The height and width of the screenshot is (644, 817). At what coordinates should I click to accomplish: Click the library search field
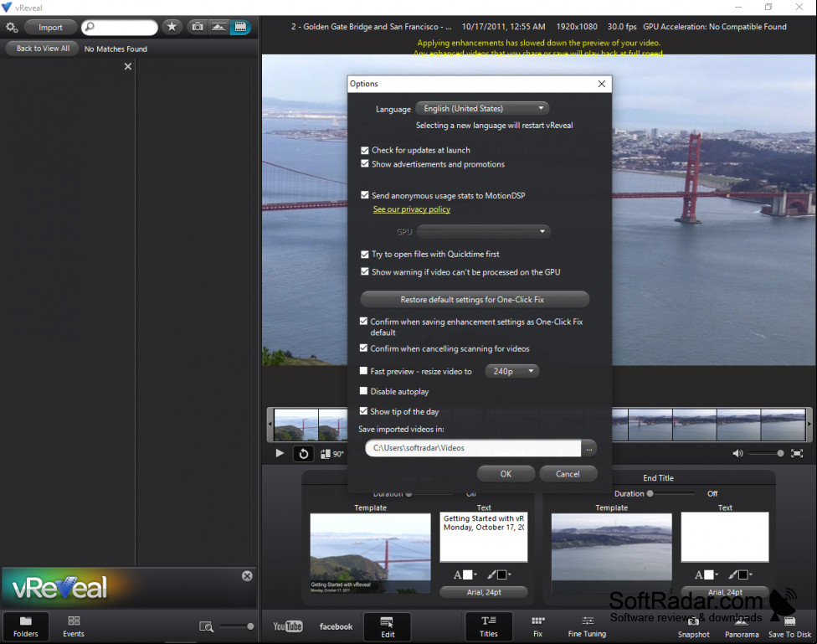pos(120,27)
